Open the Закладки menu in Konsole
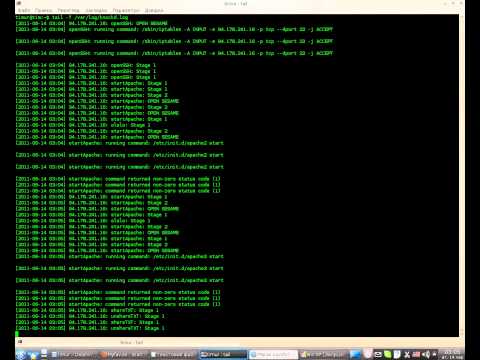The width and height of the screenshot is (480, 360). pos(96,10)
